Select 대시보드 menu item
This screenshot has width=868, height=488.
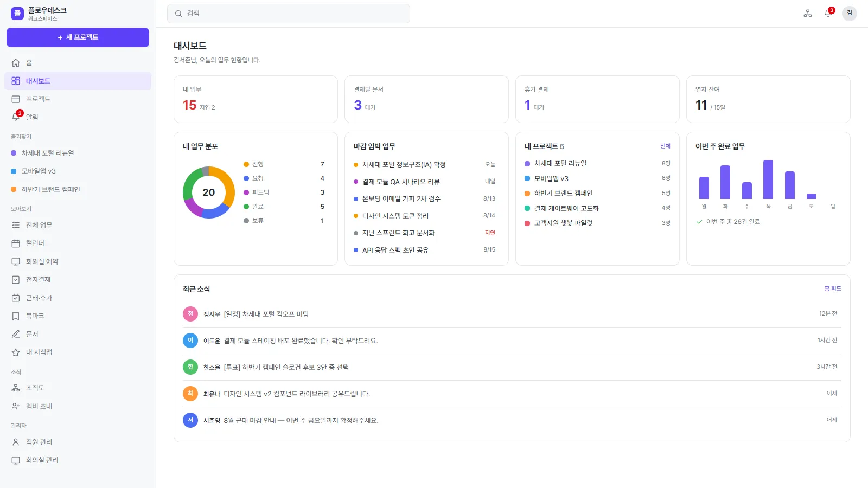click(x=78, y=81)
